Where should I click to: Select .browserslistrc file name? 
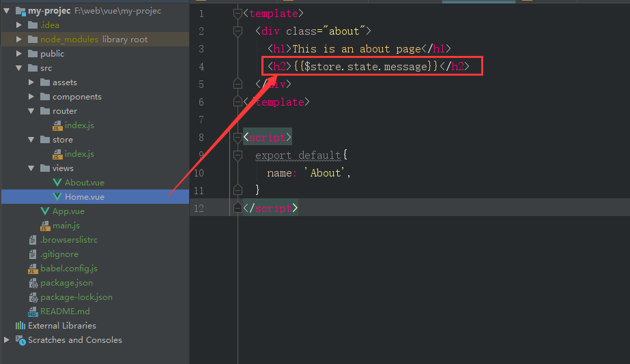coord(69,240)
